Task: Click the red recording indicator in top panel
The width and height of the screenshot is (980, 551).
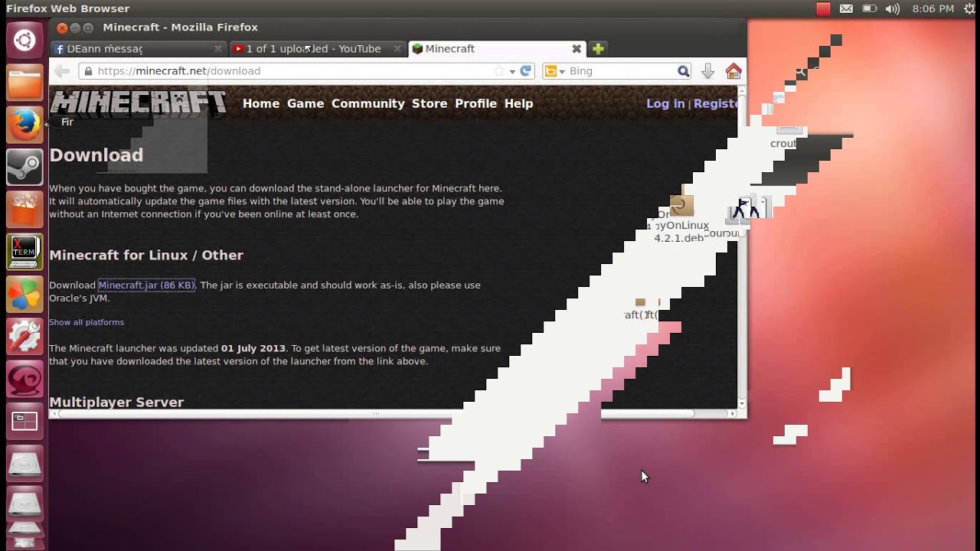Action: (823, 9)
